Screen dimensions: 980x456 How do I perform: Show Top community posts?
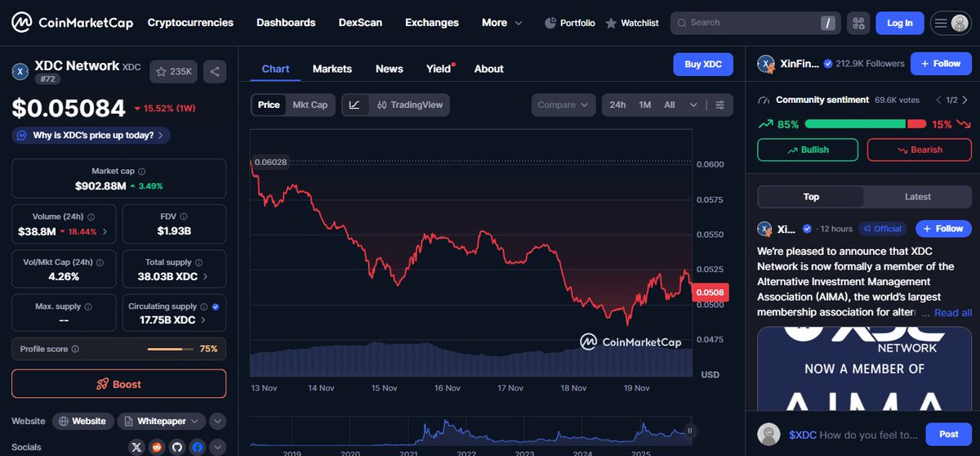pyautogui.click(x=811, y=196)
